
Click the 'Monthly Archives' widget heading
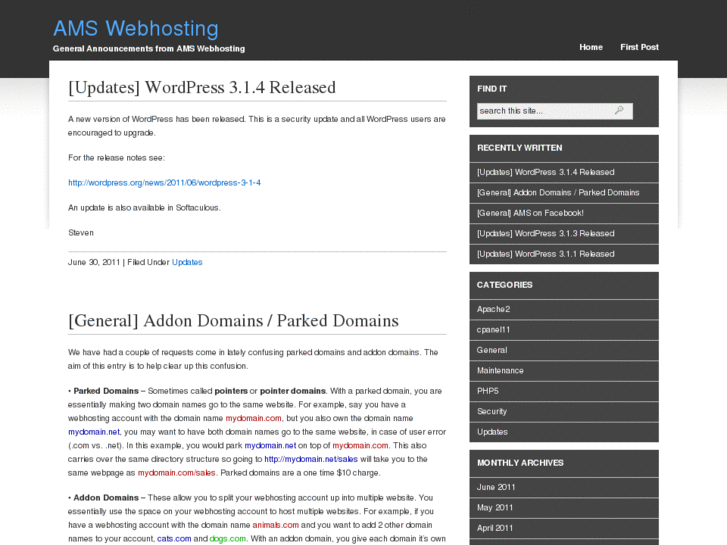(520, 463)
